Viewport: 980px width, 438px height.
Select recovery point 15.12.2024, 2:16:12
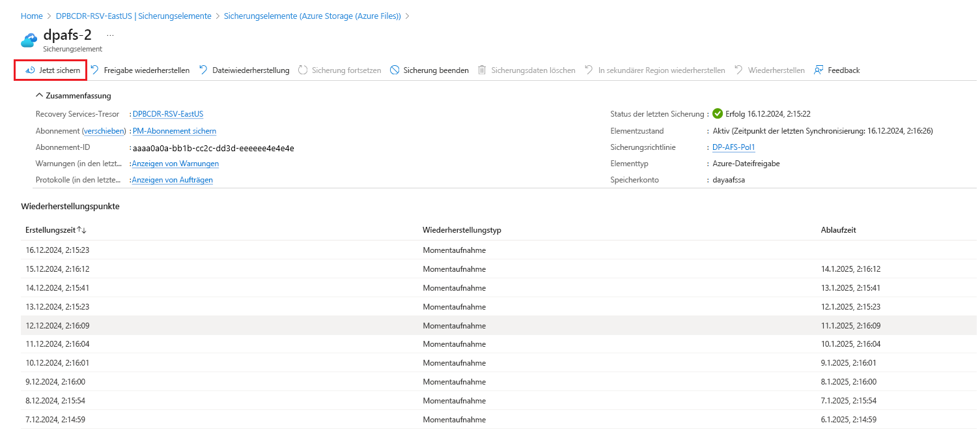499,269
